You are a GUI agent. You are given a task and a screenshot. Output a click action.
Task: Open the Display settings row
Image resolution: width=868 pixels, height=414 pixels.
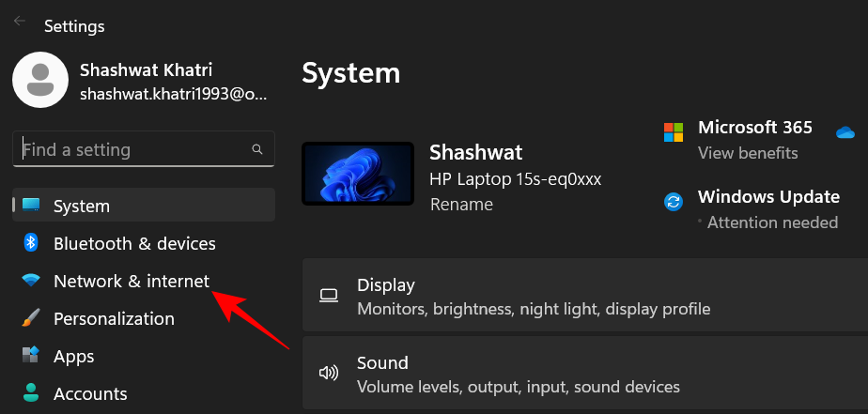point(582,296)
